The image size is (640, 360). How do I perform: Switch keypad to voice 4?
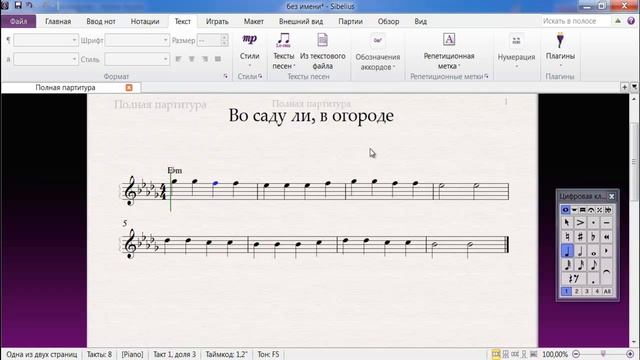pyautogui.click(x=596, y=291)
